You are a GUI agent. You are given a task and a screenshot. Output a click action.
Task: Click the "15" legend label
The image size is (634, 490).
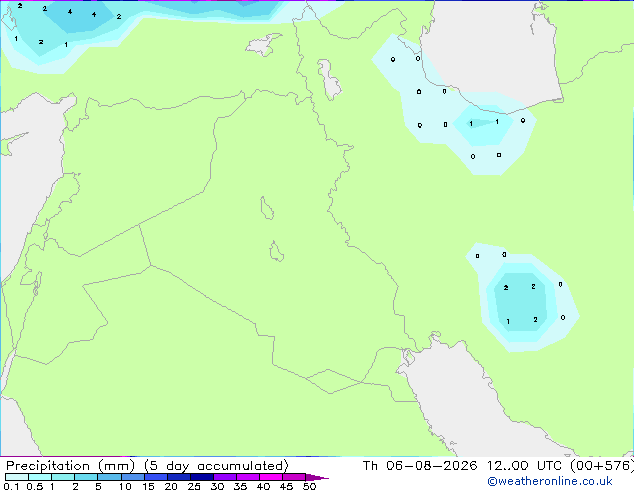[x=148, y=486]
